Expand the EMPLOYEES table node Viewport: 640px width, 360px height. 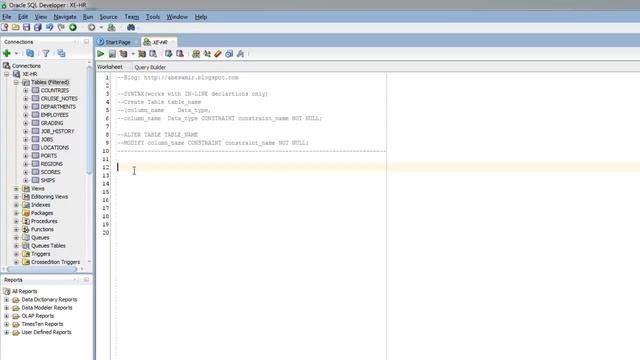point(26,115)
